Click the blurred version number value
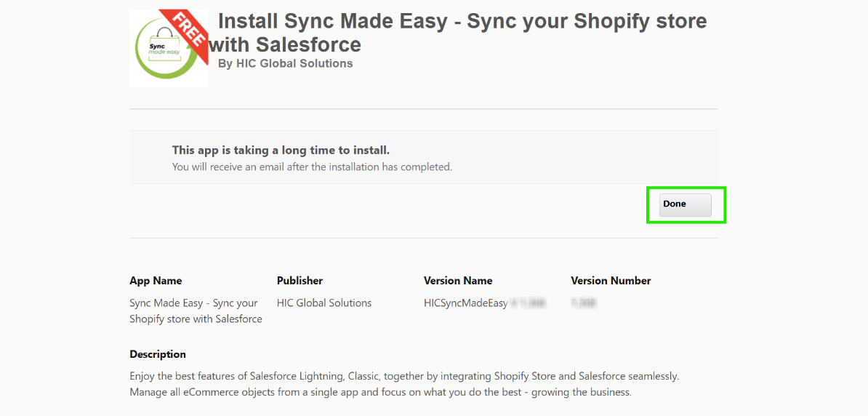 [584, 303]
